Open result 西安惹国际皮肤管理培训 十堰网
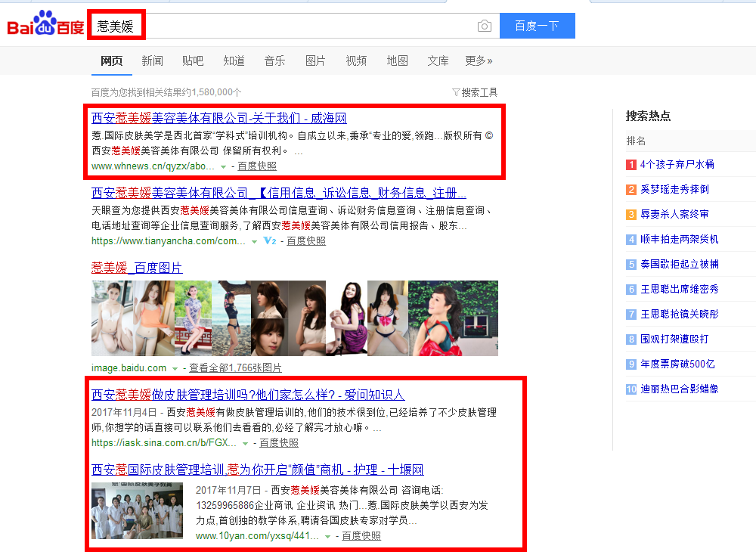756x555 pixels. click(258, 470)
